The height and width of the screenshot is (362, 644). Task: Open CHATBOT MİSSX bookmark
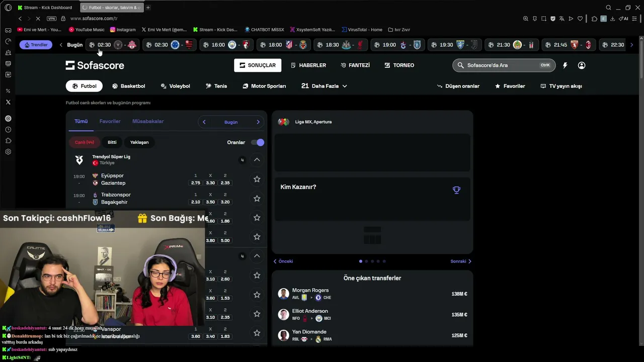click(x=264, y=30)
